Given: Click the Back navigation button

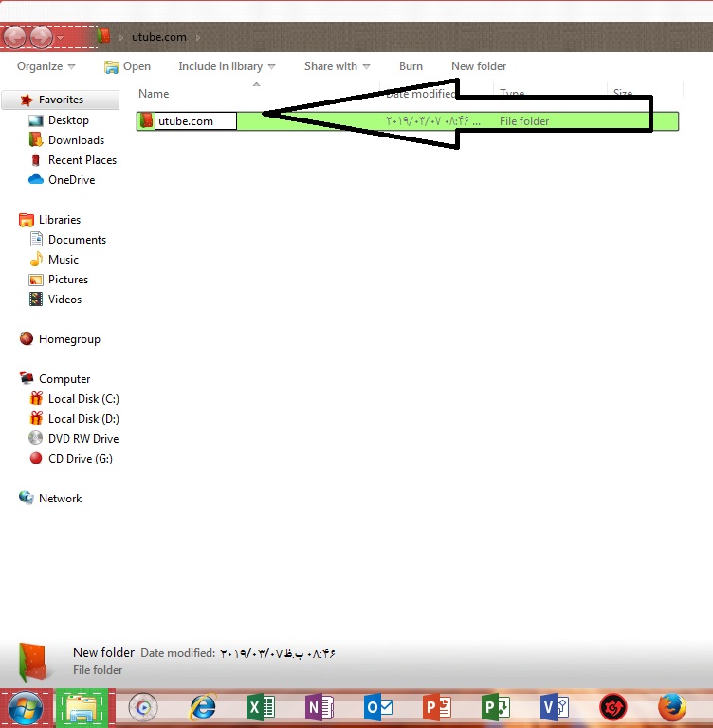Looking at the screenshot, I should point(14,37).
